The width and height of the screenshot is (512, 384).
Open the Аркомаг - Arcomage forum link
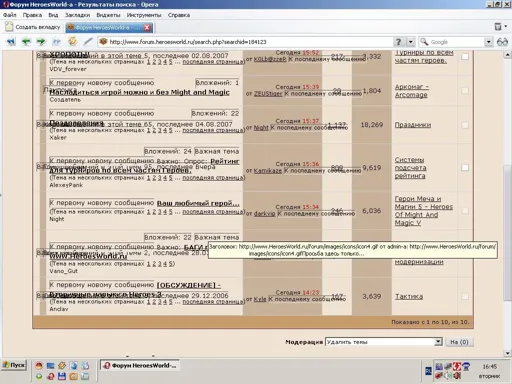point(411,91)
